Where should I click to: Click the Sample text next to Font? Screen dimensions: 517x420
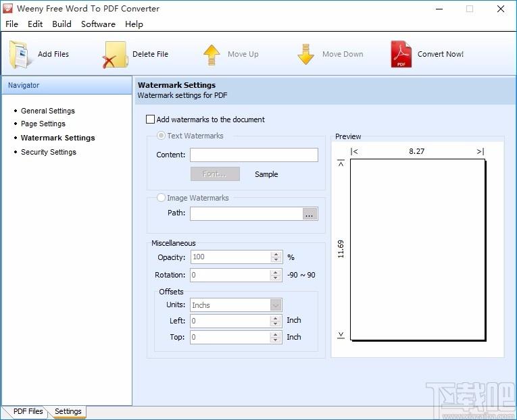point(266,174)
